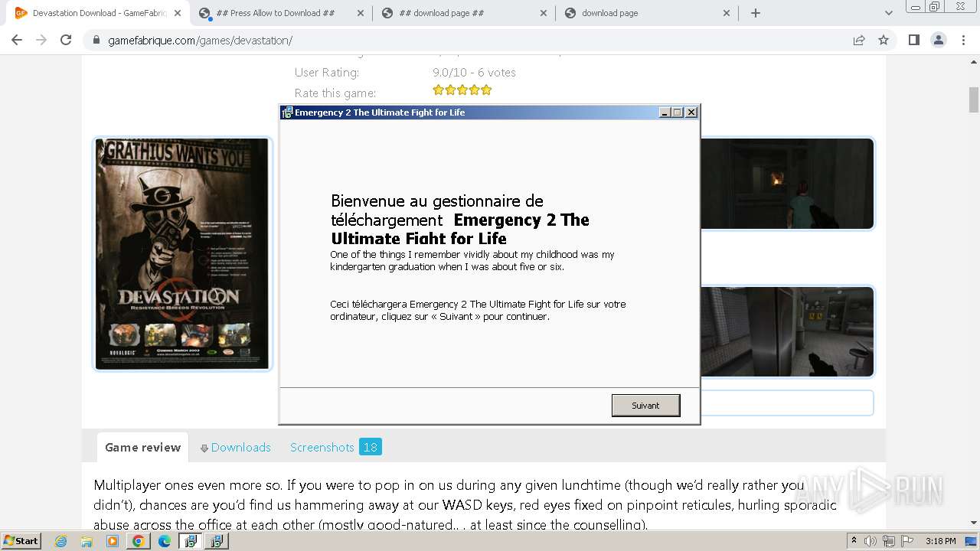Select the first installer taskbar item
The height and width of the screenshot is (551, 980).
point(191,541)
